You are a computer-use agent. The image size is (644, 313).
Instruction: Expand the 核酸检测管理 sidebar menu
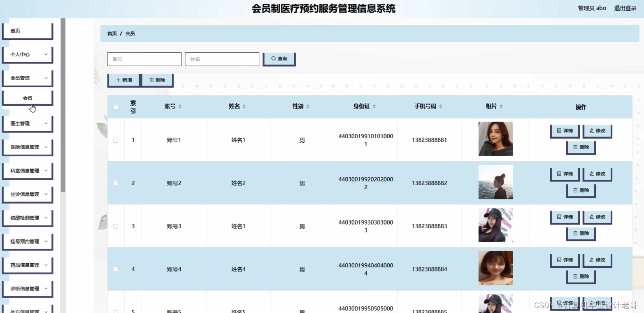pos(28,218)
